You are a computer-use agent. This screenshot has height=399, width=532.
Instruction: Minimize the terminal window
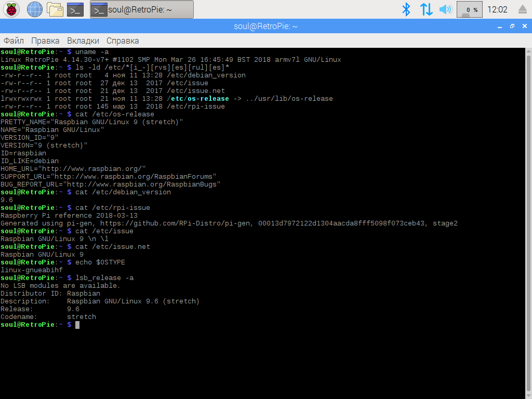(500, 26)
